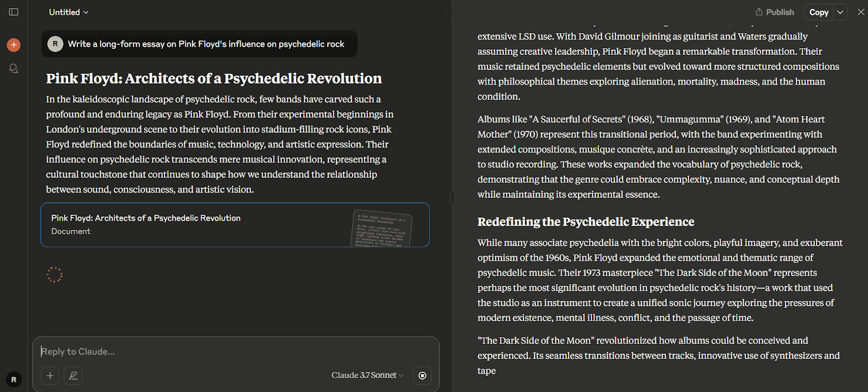This screenshot has height=392, width=868.
Task: Click heading 'Redefining the Psychedelic Experience'
Action: pyautogui.click(x=586, y=222)
